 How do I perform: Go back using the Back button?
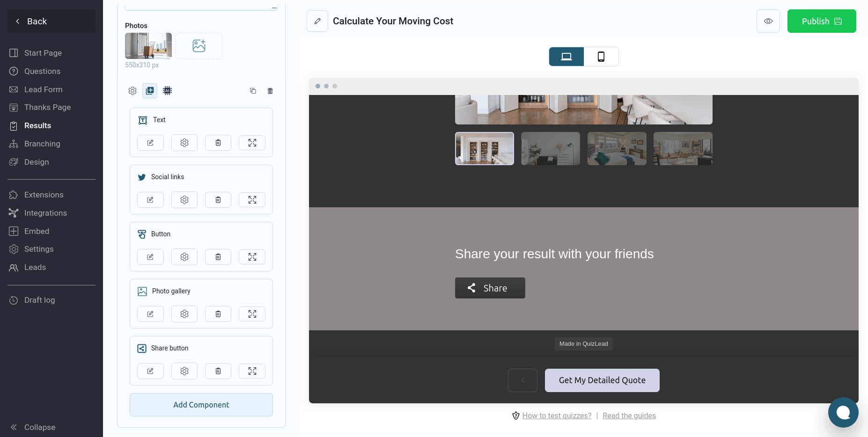(x=51, y=21)
